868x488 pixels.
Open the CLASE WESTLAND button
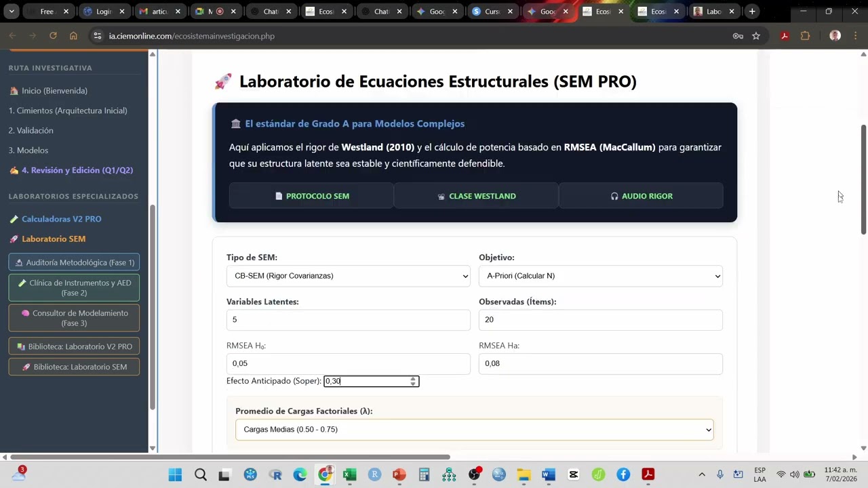[476, 196]
